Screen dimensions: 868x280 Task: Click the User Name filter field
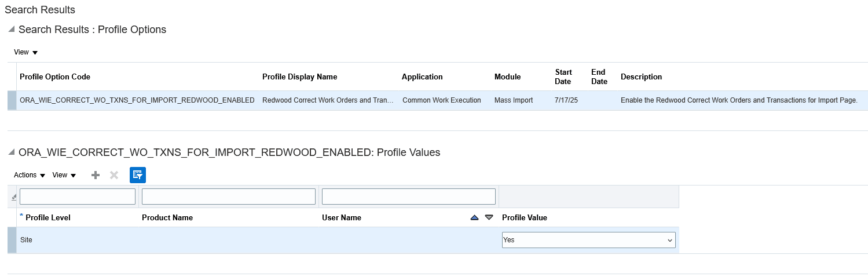pos(408,197)
